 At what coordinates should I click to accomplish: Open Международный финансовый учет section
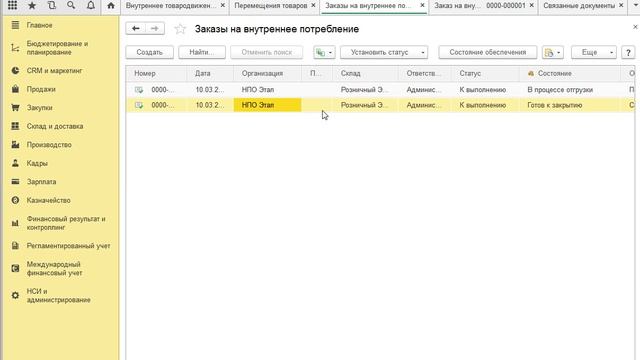54,269
